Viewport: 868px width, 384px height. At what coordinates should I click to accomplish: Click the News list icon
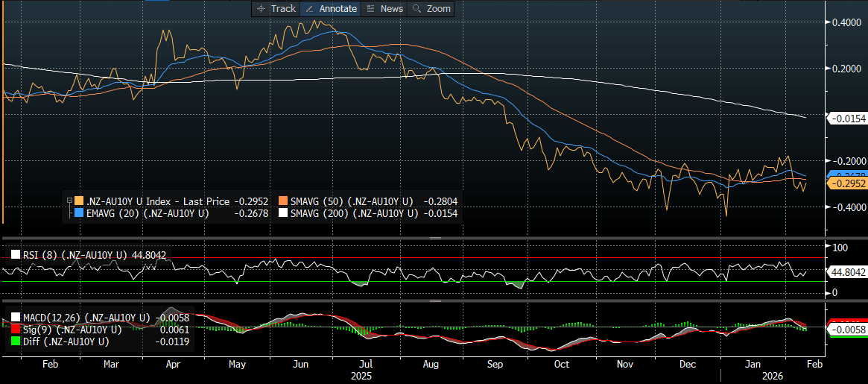pos(370,9)
